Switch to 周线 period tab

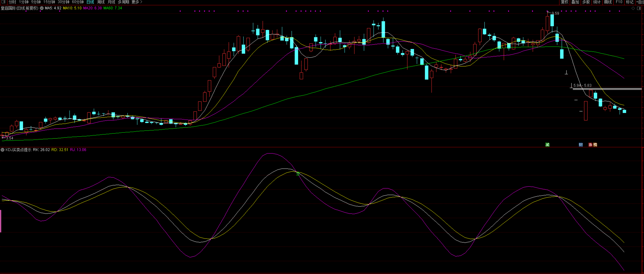click(101, 2)
